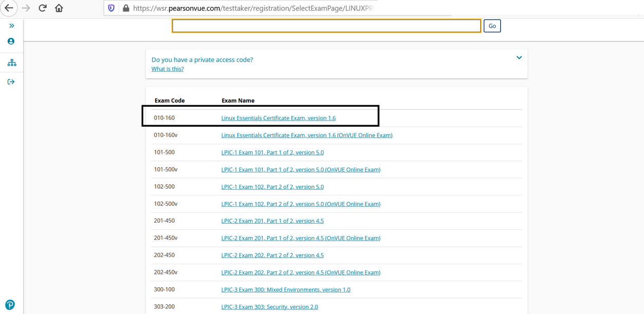Focus the exam search text field

coord(327,26)
